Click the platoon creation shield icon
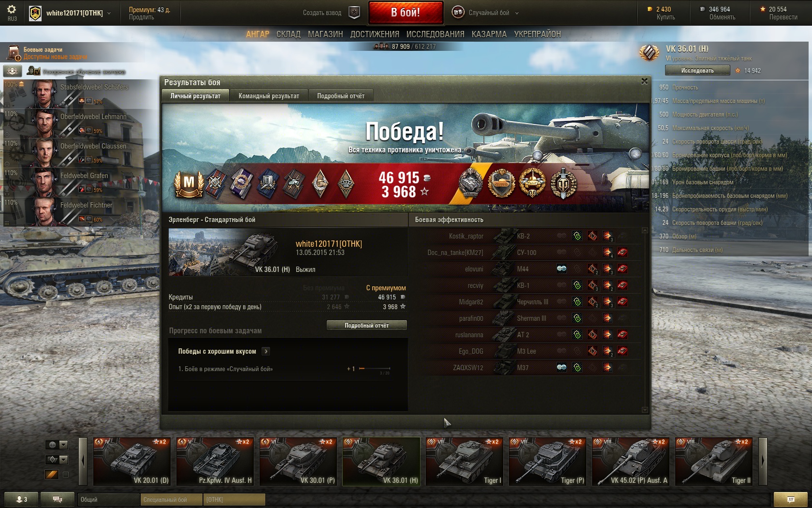 point(354,13)
